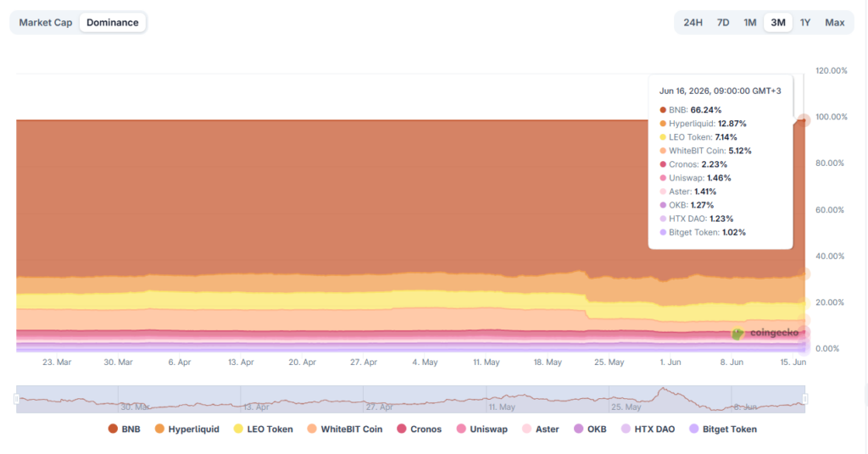Toggle Aster series in chart legend
Screen dimensions: 868x454
[x=540, y=429]
